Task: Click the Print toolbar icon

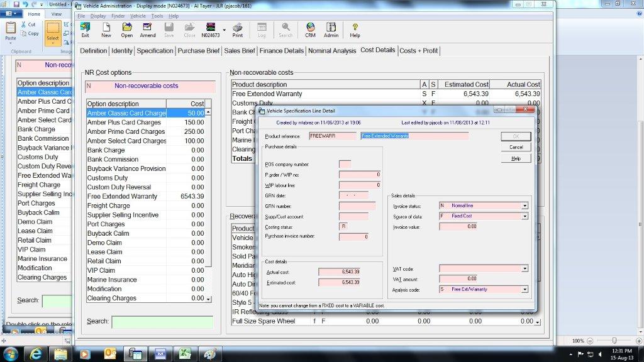Action: tap(238, 30)
